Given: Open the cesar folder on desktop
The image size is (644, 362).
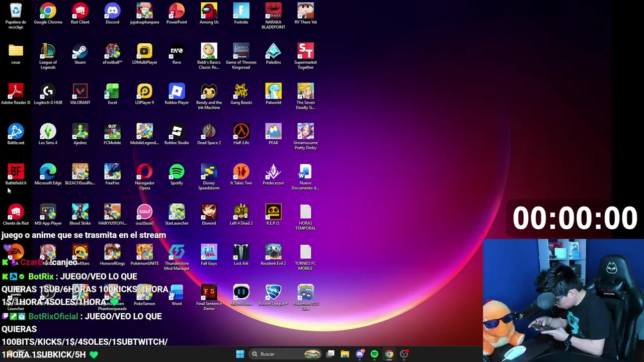Looking at the screenshot, I should pyautogui.click(x=16, y=54).
